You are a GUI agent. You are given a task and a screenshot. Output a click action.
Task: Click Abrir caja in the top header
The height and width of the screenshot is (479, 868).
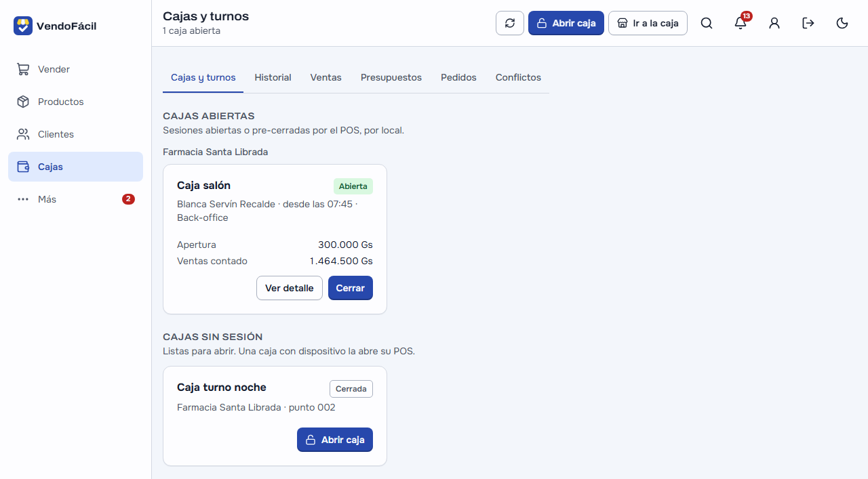[566, 23]
